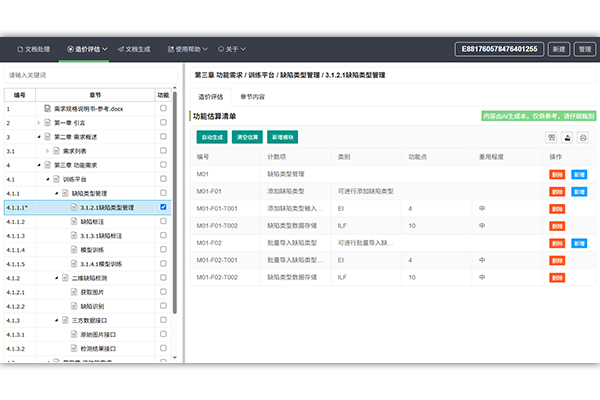Image resolution: width=600 pixels, height=400 pixels.
Task: Switch to the 章节内容 tab
Action: [x=252, y=96]
